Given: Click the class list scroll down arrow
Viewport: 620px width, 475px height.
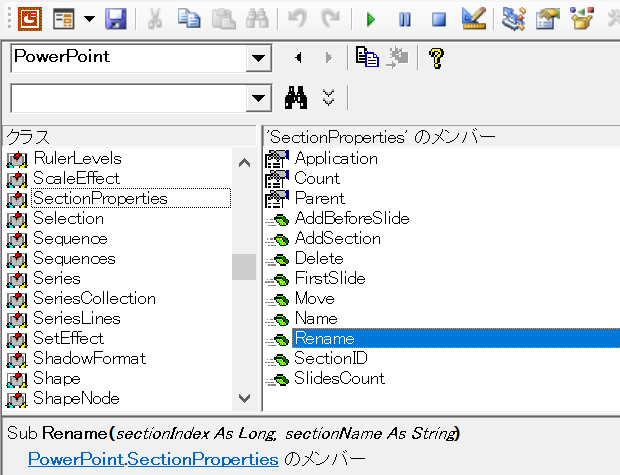Looking at the screenshot, I should [244, 398].
